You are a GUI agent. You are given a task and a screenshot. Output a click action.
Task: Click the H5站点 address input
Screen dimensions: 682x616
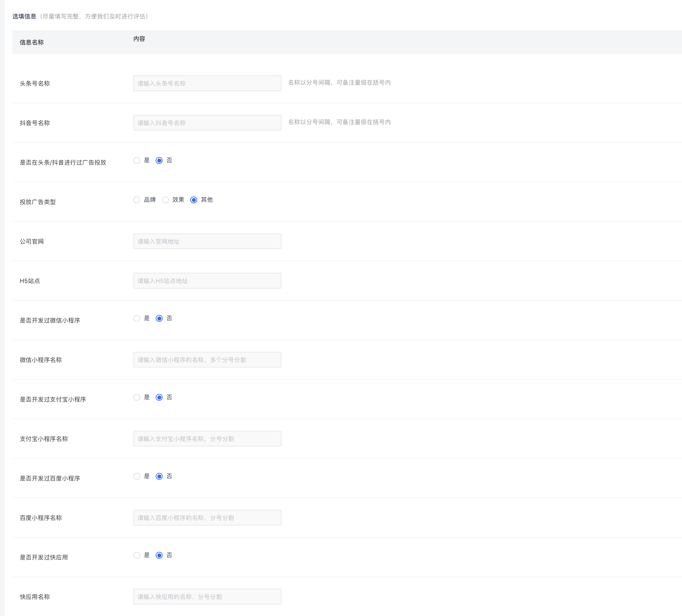[207, 281]
